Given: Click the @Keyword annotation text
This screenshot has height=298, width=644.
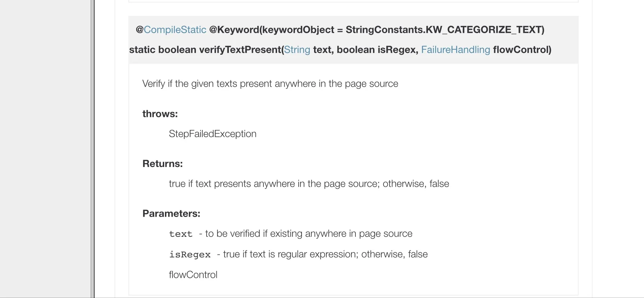Looking at the screenshot, I should (234, 30).
